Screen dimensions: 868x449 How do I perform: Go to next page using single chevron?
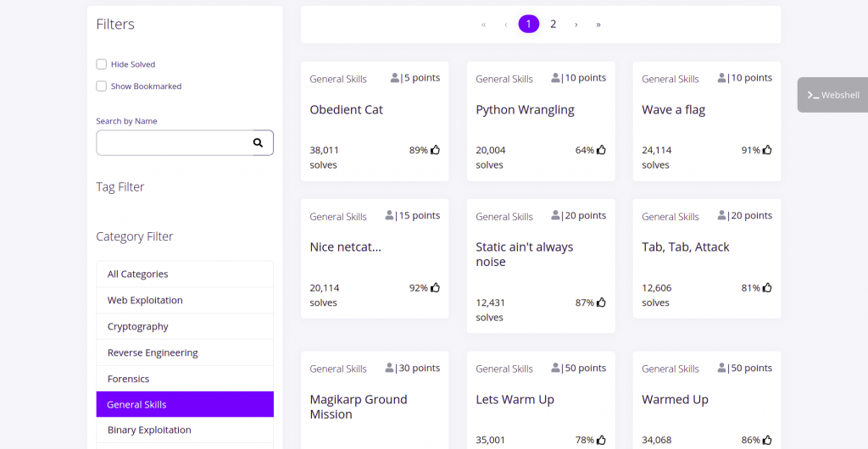pyautogui.click(x=576, y=25)
